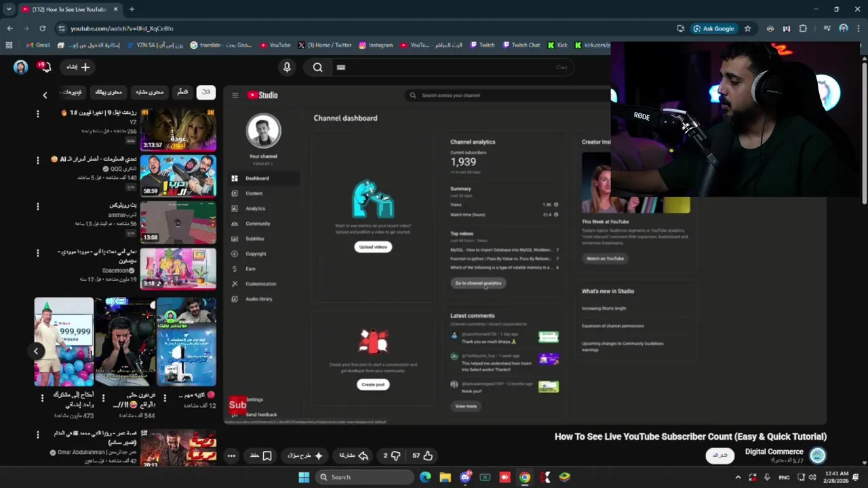Click the Create (plus) button on YouTube
Image resolution: width=868 pixels, height=488 pixels.
click(x=79, y=67)
